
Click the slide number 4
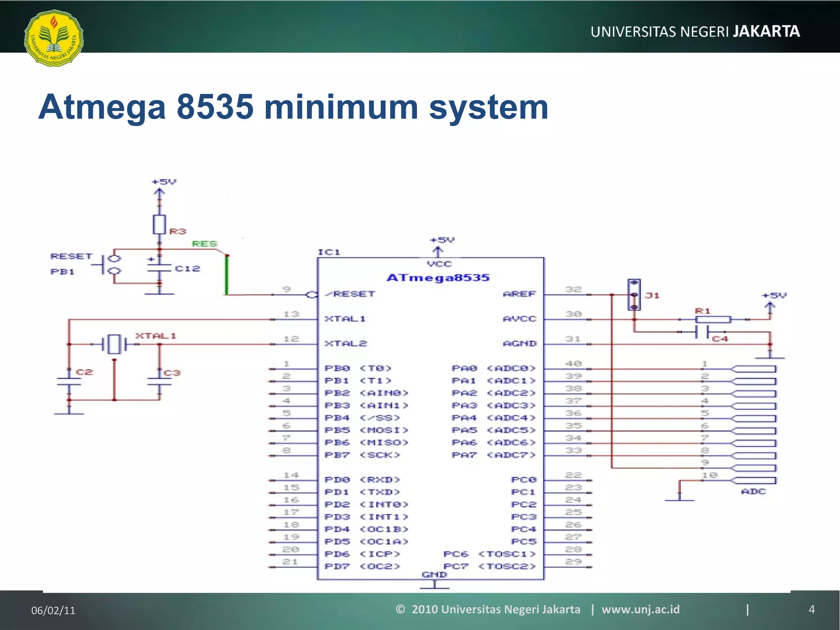(x=811, y=609)
